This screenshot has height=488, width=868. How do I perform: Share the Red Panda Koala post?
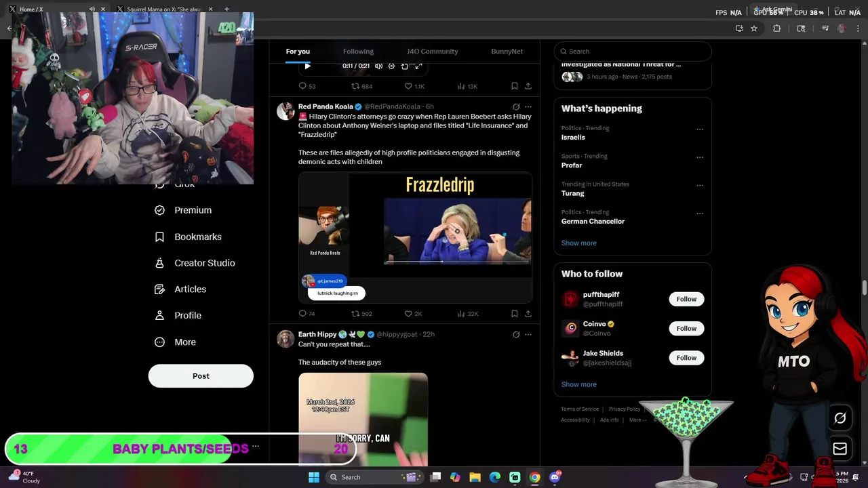click(x=528, y=314)
